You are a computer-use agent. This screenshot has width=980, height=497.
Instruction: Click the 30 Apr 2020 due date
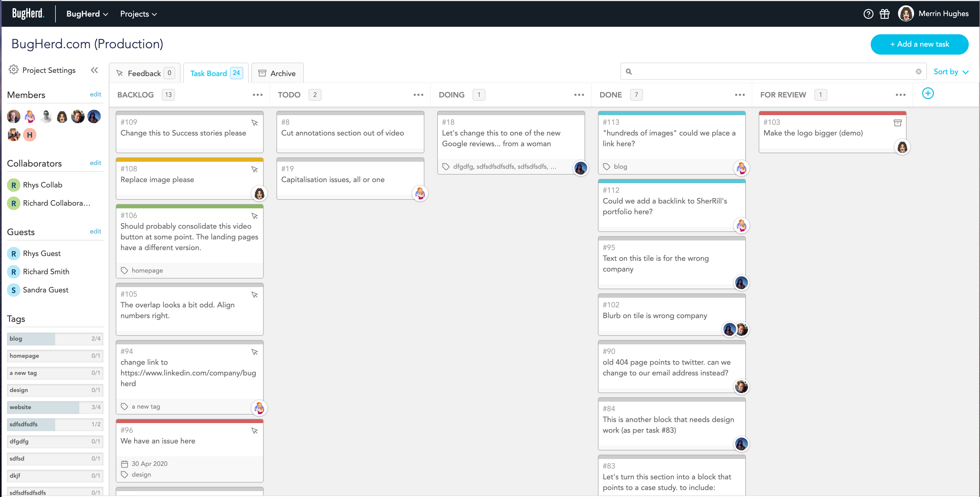(149, 464)
